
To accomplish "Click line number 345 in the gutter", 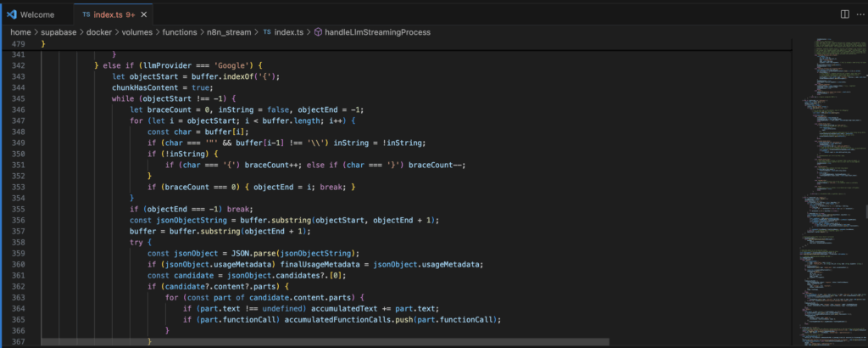I will [x=18, y=98].
